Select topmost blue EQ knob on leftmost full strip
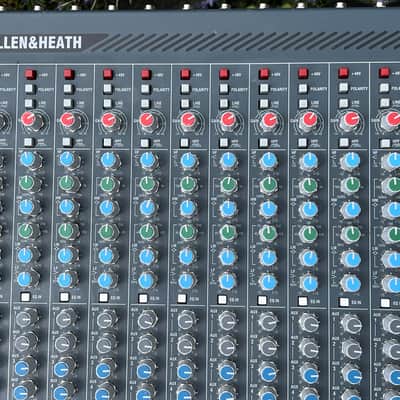Viewport: 400px width, 400px height. coord(27,159)
